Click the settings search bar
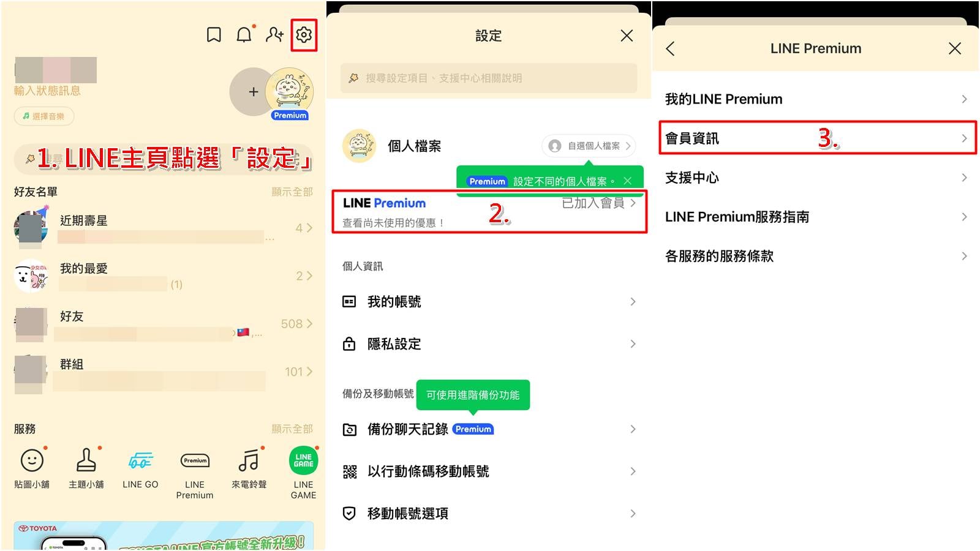The height and width of the screenshot is (551, 980). (488, 78)
